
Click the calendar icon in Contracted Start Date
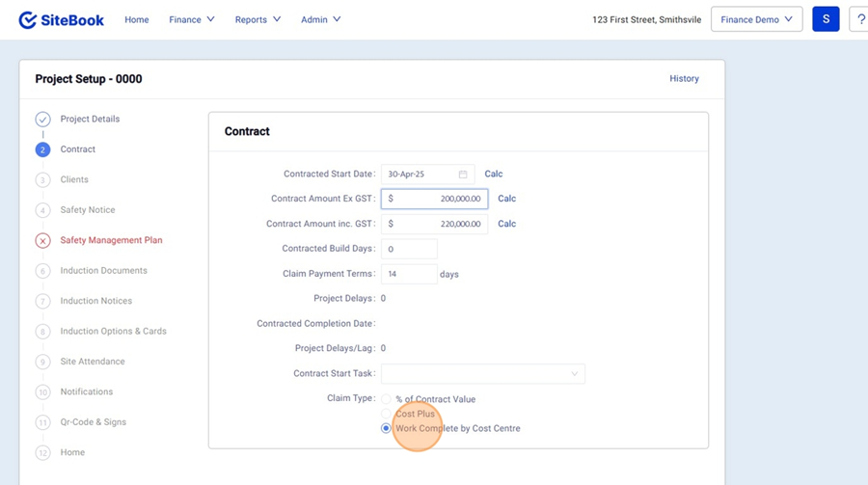coord(463,175)
